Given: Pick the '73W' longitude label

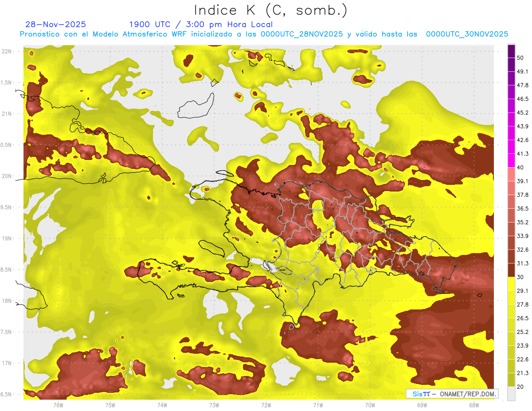Looking at the screenshot, I should (214, 405).
